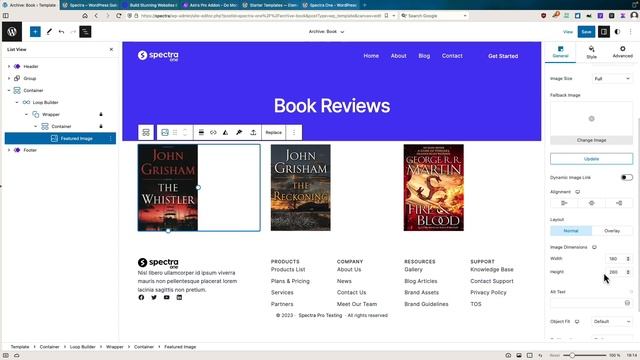
Task: Click the shield extension icon
Action: click(x=543, y=16)
